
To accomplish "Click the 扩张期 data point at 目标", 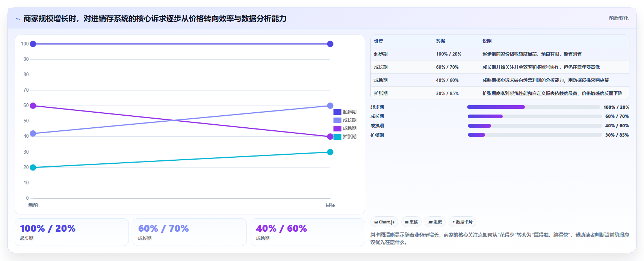I will (330, 152).
